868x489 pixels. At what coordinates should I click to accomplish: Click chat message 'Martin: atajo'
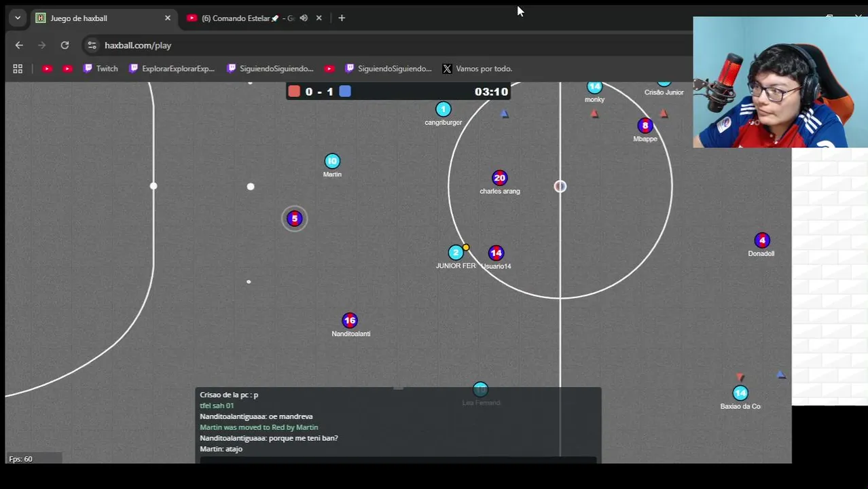(x=221, y=449)
